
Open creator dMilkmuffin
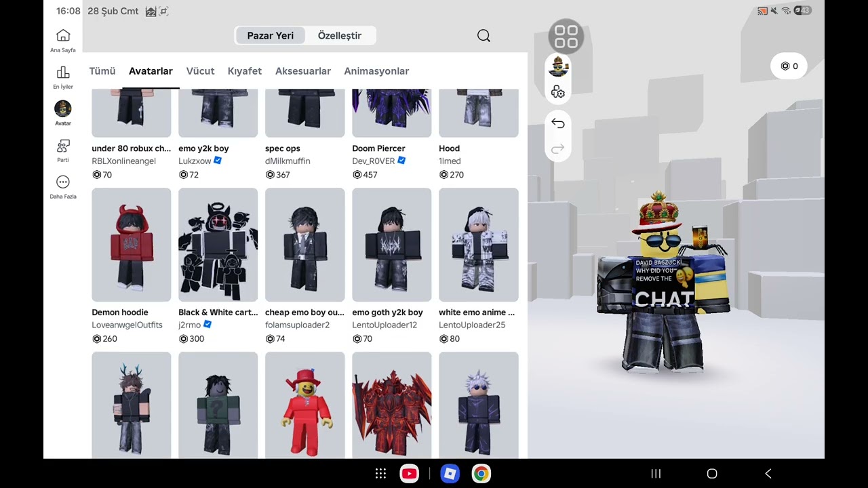288,161
